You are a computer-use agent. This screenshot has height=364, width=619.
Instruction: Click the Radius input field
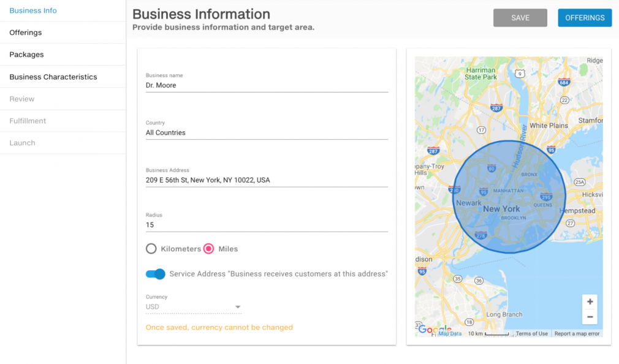point(267,225)
